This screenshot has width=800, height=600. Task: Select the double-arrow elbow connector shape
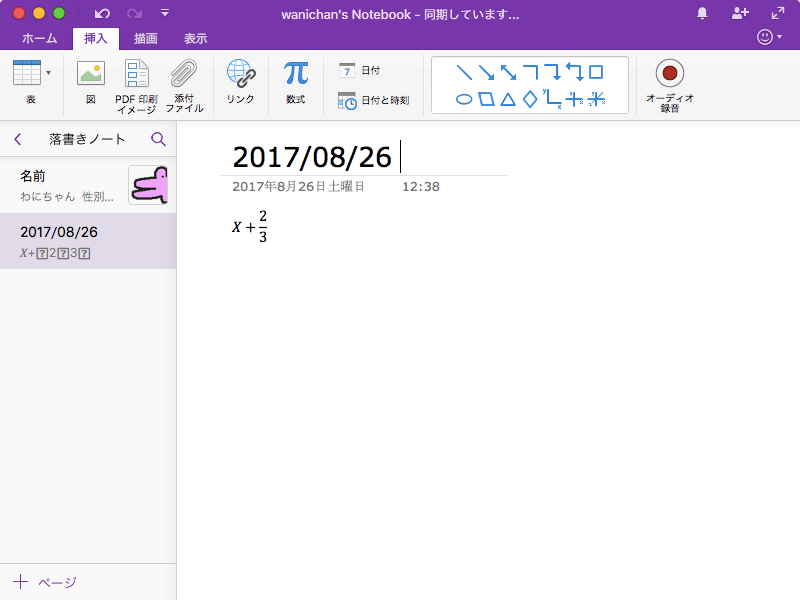[575, 72]
